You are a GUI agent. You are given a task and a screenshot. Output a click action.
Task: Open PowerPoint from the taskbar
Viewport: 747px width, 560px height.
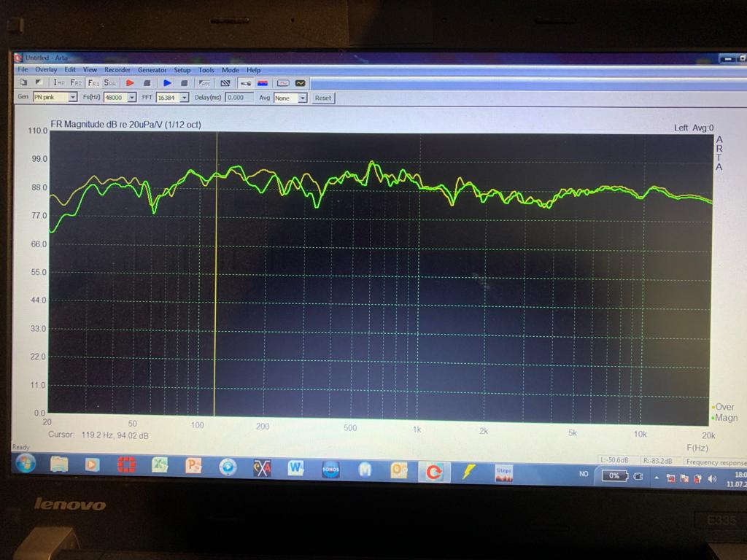(x=194, y=466)
